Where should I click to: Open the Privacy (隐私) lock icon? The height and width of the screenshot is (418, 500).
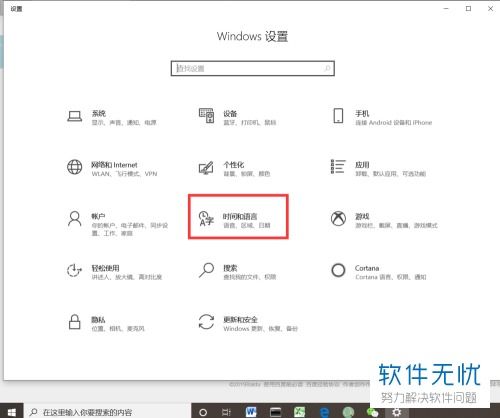tap(74, 322)
